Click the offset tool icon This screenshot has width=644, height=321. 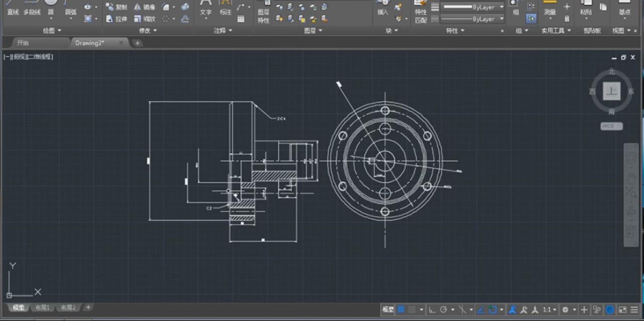pyautogui.click(x=185, y=19)
